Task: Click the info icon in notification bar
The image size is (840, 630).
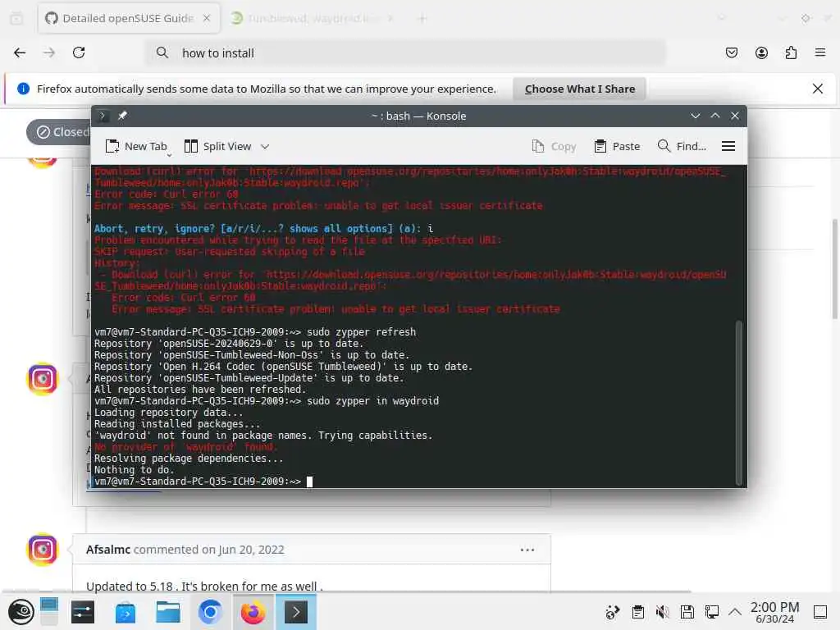Action: click(23, 89)
